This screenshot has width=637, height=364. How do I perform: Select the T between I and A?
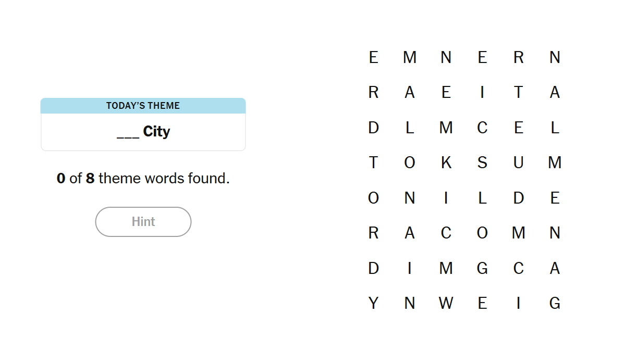click(518, 93)
